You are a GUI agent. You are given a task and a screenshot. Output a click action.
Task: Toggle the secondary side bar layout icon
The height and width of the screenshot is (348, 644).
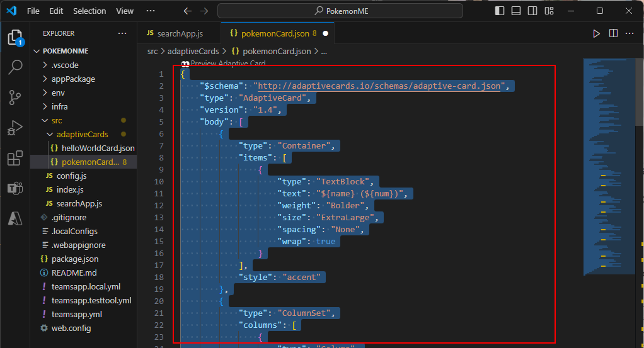(x=532, y=11)
